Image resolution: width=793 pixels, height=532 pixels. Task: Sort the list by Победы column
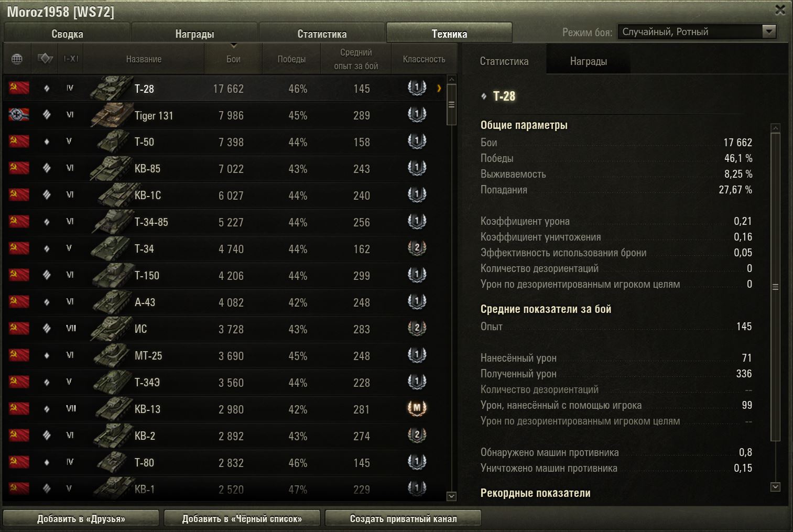[x=291, y=59]
